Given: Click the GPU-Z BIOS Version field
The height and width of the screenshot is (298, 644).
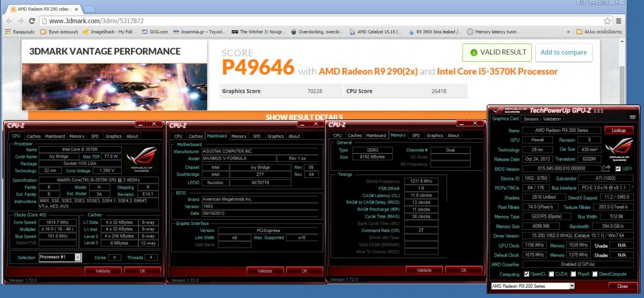Looking at the screenshot, I should [x=561, y=169].
